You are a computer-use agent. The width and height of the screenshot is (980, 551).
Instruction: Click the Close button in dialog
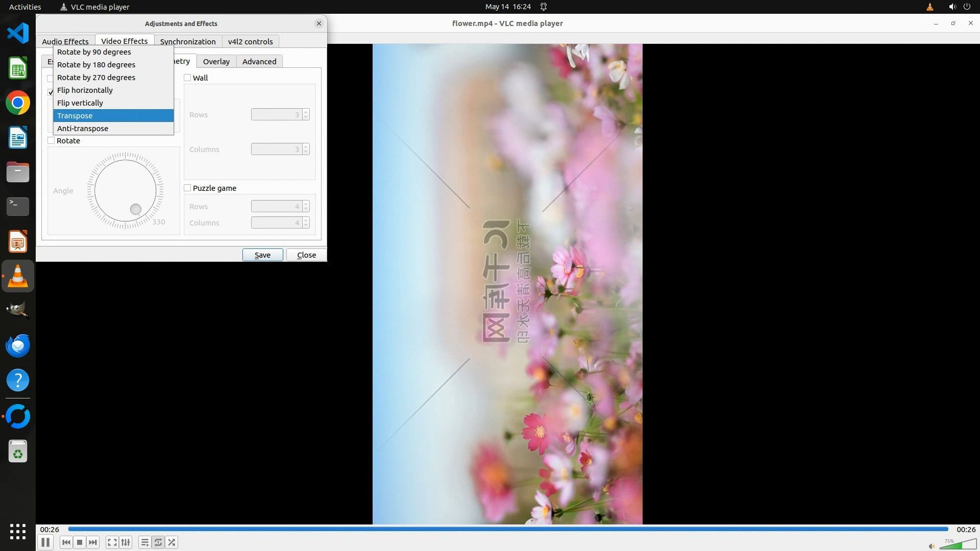click(306, 255)
